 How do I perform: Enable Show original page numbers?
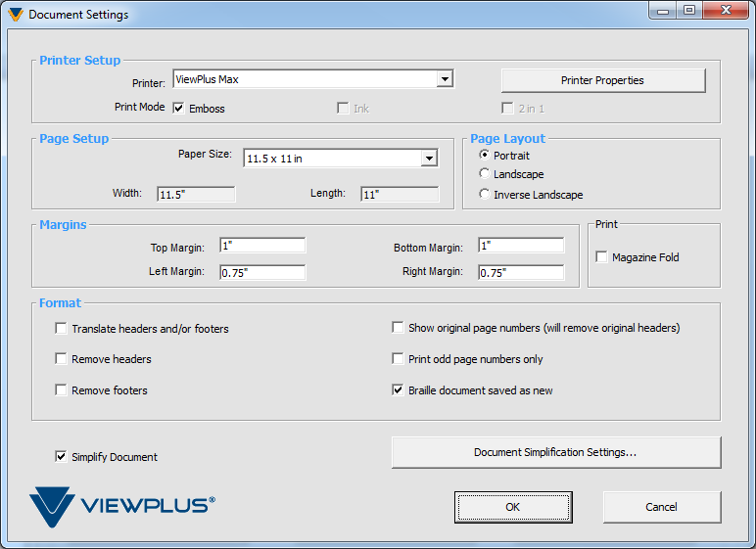tap(399, 328)
